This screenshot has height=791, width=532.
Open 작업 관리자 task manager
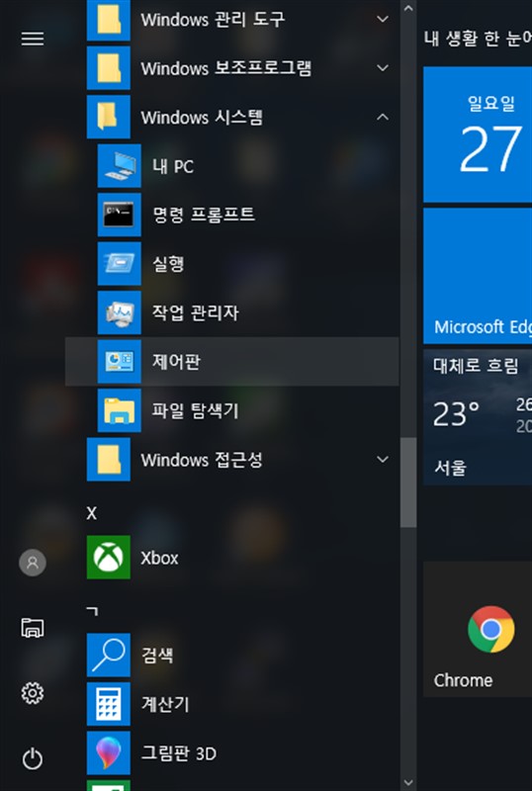click(232, 312)
